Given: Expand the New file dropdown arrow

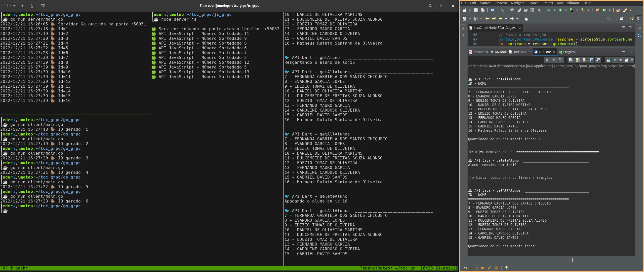Looking at the screenshot, I should [470, 10].
